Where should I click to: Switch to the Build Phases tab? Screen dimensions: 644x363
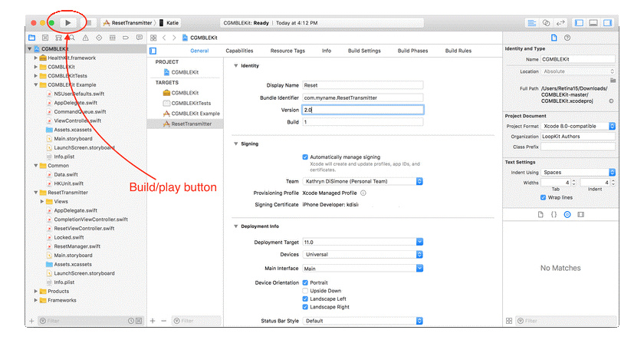coord(412,51)
